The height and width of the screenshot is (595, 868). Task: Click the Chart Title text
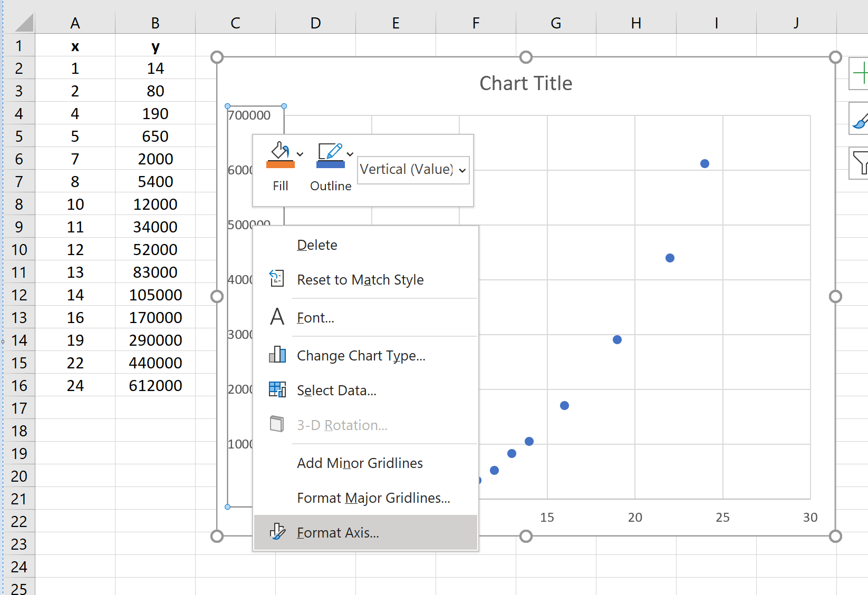tap(525, 83)
